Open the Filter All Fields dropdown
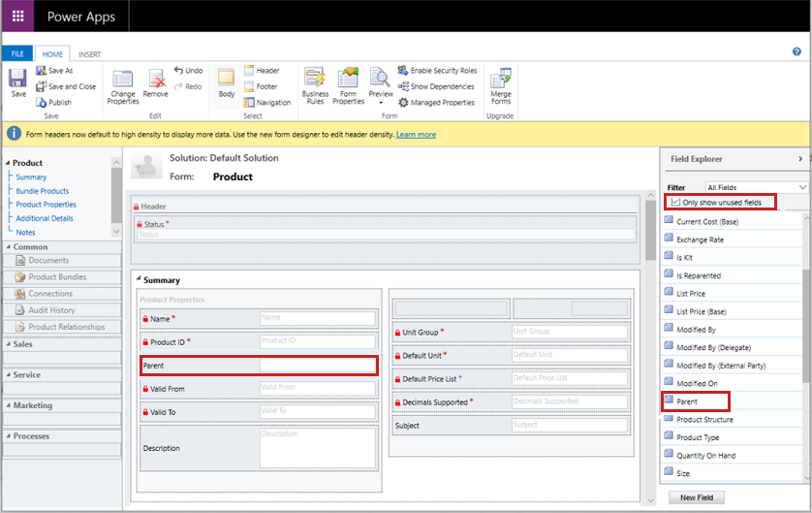 [756, 187]
